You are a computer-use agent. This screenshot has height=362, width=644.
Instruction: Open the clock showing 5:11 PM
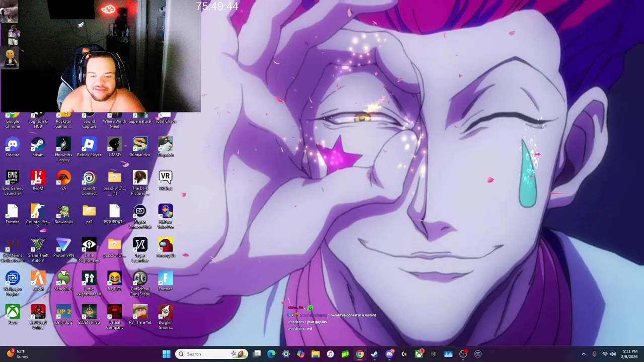point(629,354)
